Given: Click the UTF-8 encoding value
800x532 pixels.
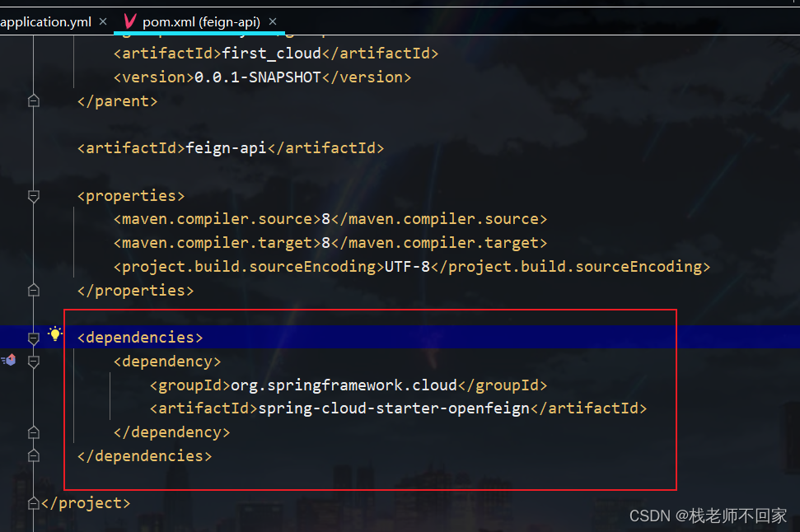Looking at the screenshot, I should coord(407,266).
